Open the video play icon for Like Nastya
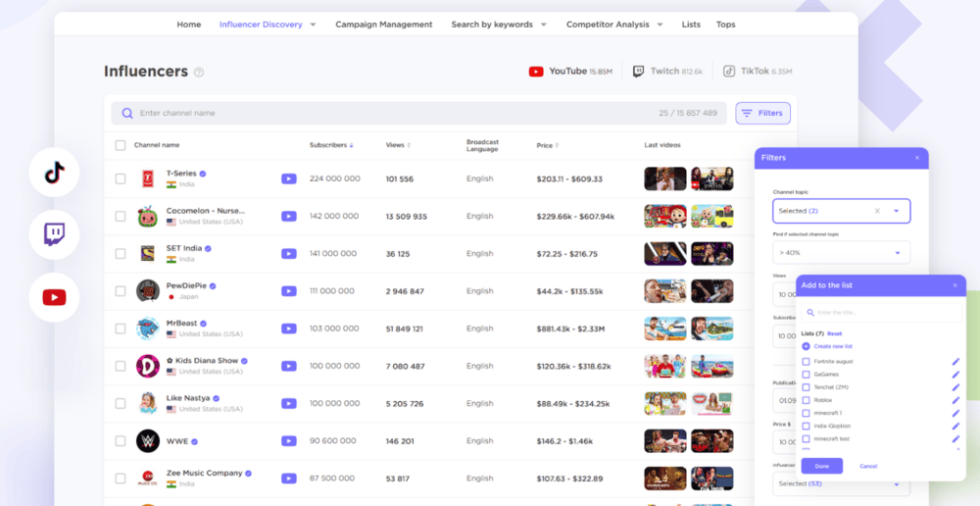Viewport: 980px width, 506px height. coord(289,404)
